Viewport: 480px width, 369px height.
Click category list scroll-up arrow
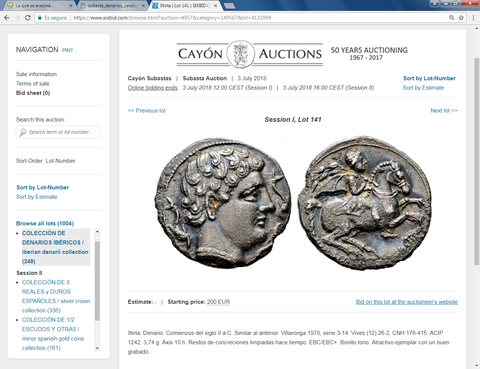[x=97, y=231]
